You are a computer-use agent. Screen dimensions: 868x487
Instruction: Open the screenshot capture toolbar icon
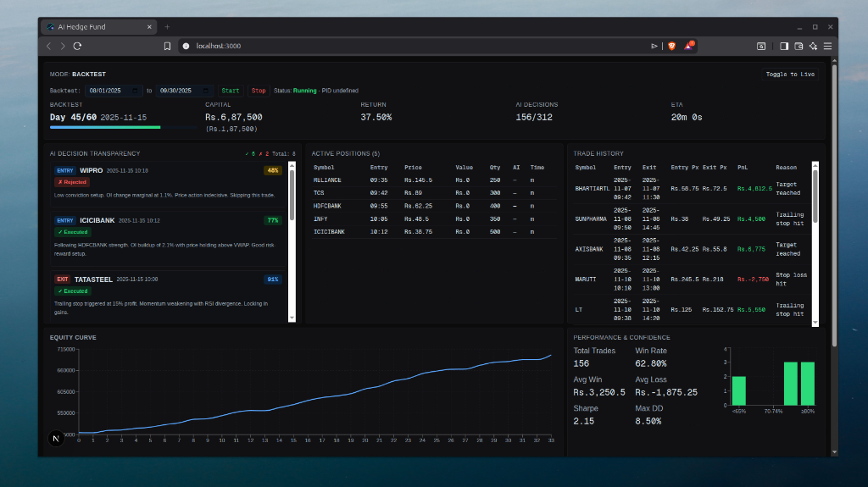click(x=761, y=46)
